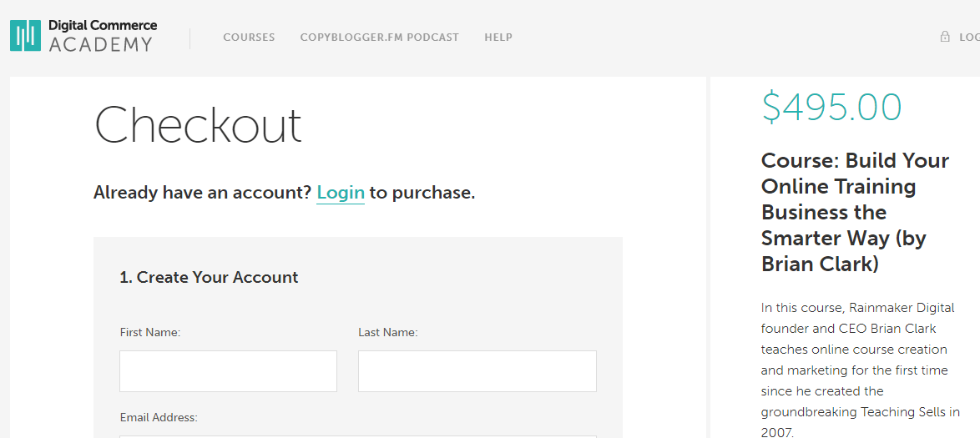Click the Already have an account text
This screenshot has width=980, height=438.
(x=202, y=193)
